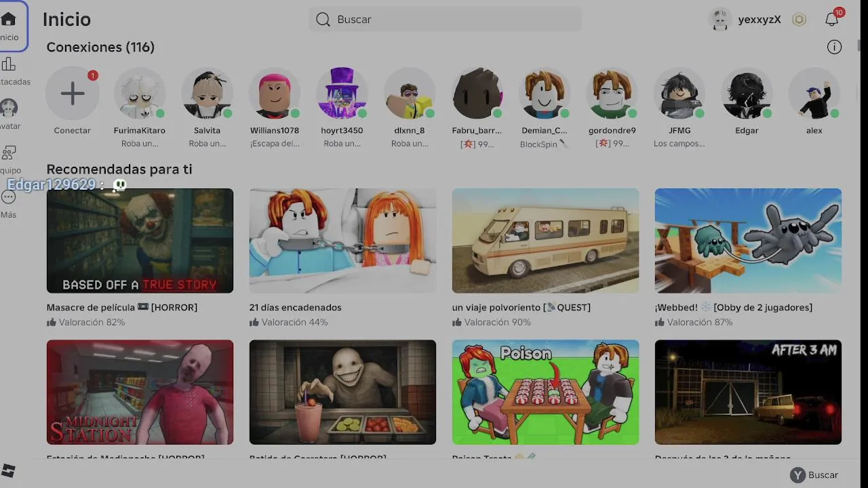Open dlxnn_8's avatar

[x=410, y=94]
